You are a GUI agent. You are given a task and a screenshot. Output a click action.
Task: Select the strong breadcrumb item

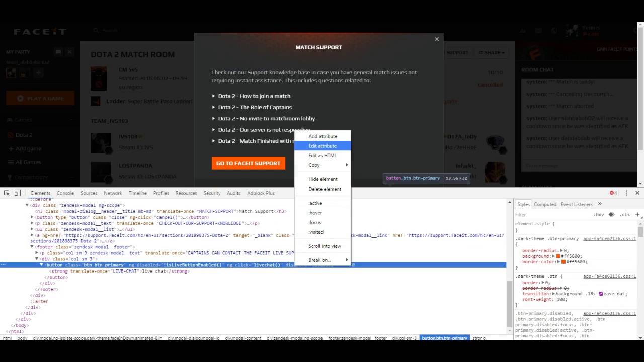click(479, 338)
